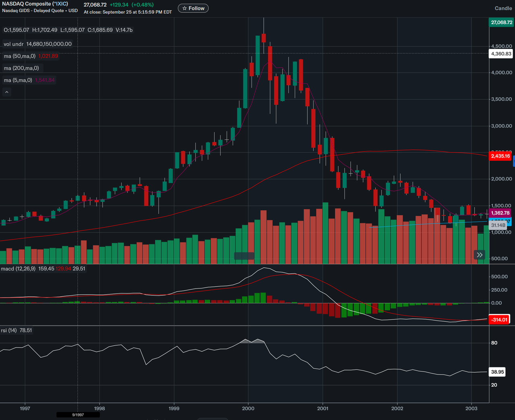Select the ma (5,ma,0) indicator label
Viewport: 515px width, 420px height.
18,80
